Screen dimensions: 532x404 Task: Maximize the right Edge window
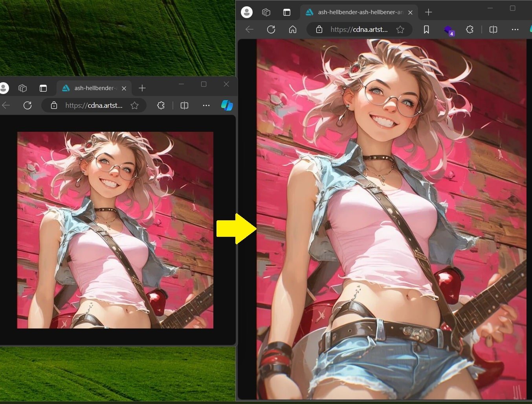coord(513,8)
